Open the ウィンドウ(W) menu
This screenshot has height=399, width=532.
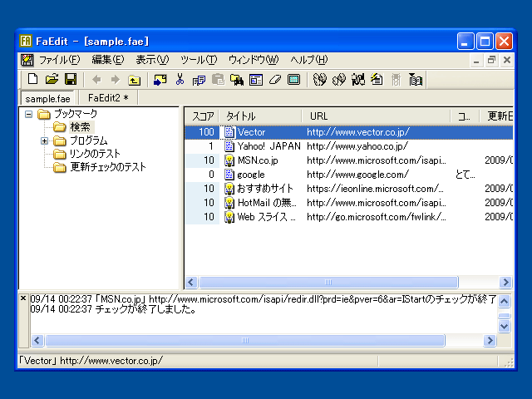(253, 60)
